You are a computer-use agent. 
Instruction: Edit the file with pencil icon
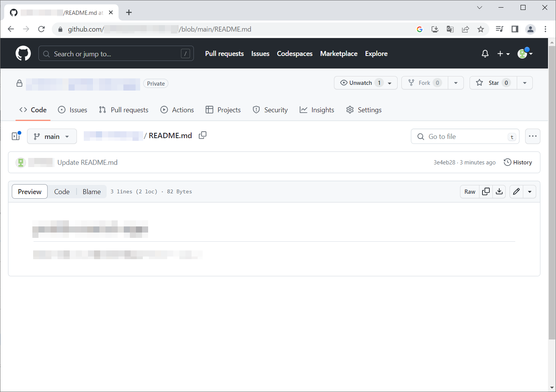516,192
